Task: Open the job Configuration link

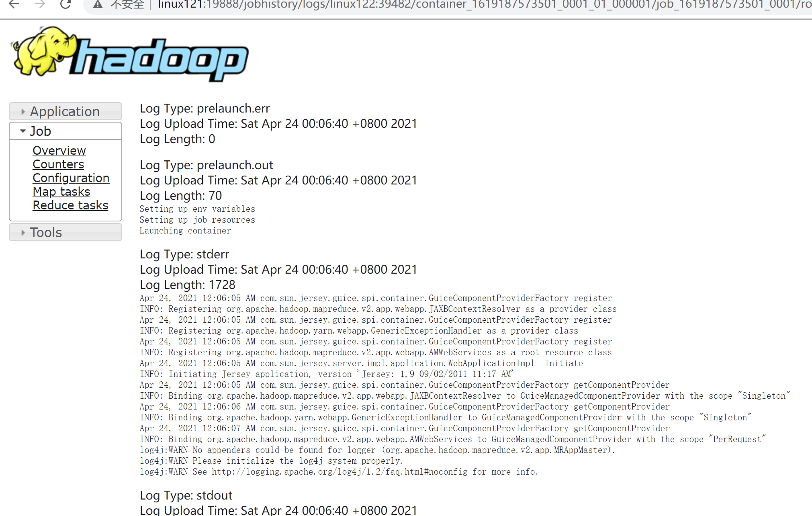Action: (x=71, y=178)
